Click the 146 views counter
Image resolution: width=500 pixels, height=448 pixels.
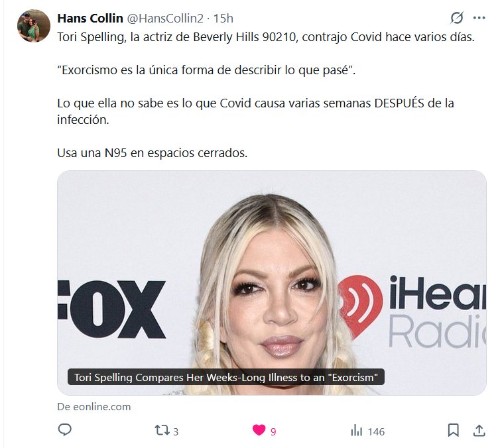coord(376,431)
